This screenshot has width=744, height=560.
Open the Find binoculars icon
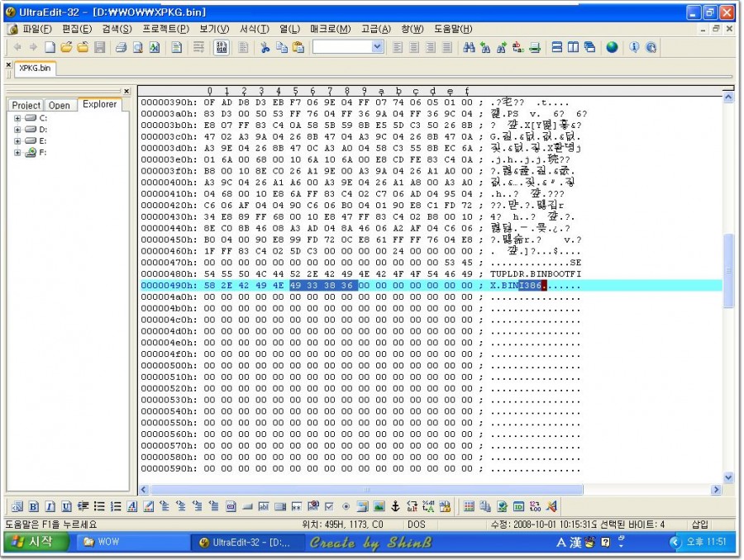pos(469,47)
